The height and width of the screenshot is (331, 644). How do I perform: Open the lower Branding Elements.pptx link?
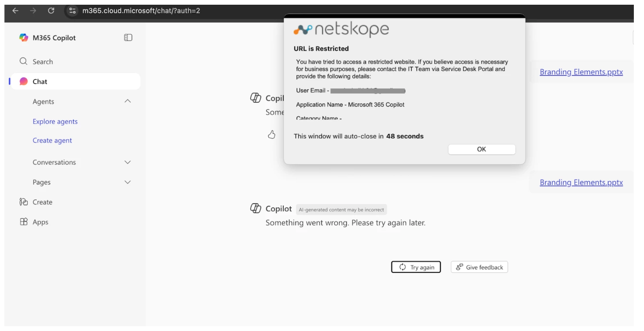click(581, 182)
